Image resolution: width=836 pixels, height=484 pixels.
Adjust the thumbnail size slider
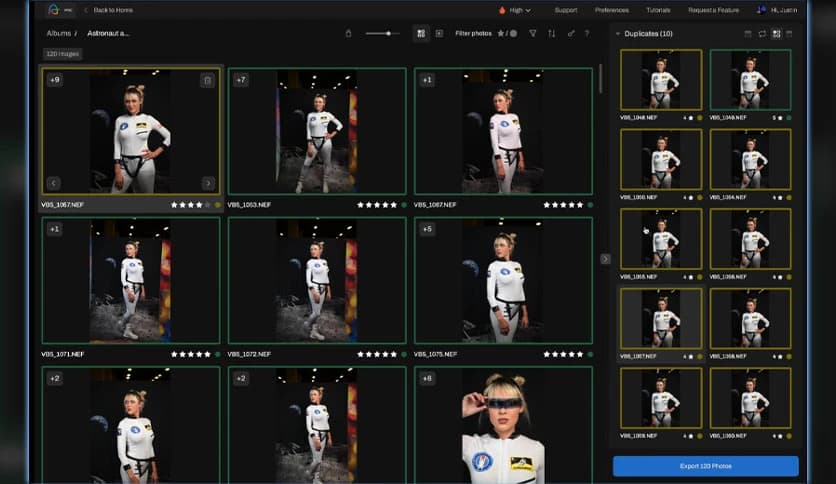click(388, 33)
